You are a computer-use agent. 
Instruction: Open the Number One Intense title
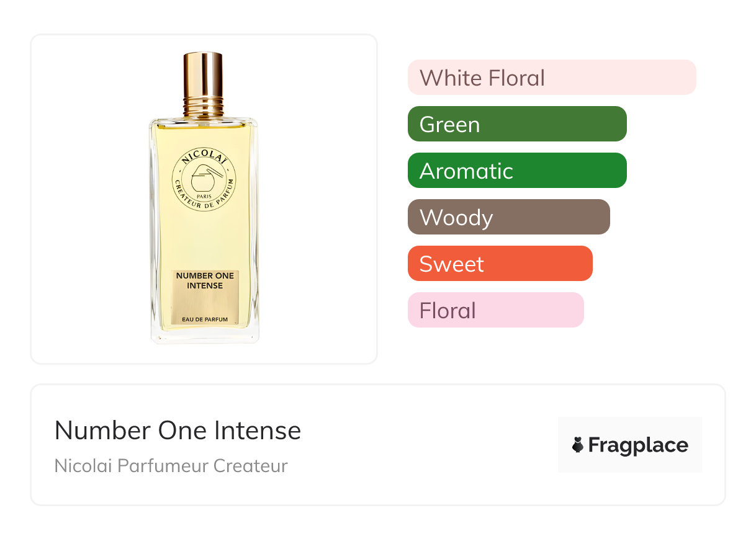click(178, 431)
